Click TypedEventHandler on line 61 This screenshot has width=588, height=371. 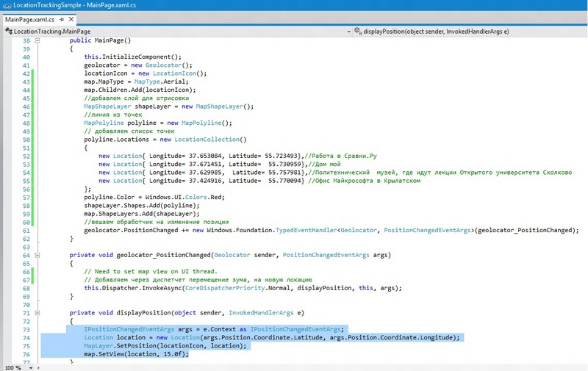[x=306, y=230]
